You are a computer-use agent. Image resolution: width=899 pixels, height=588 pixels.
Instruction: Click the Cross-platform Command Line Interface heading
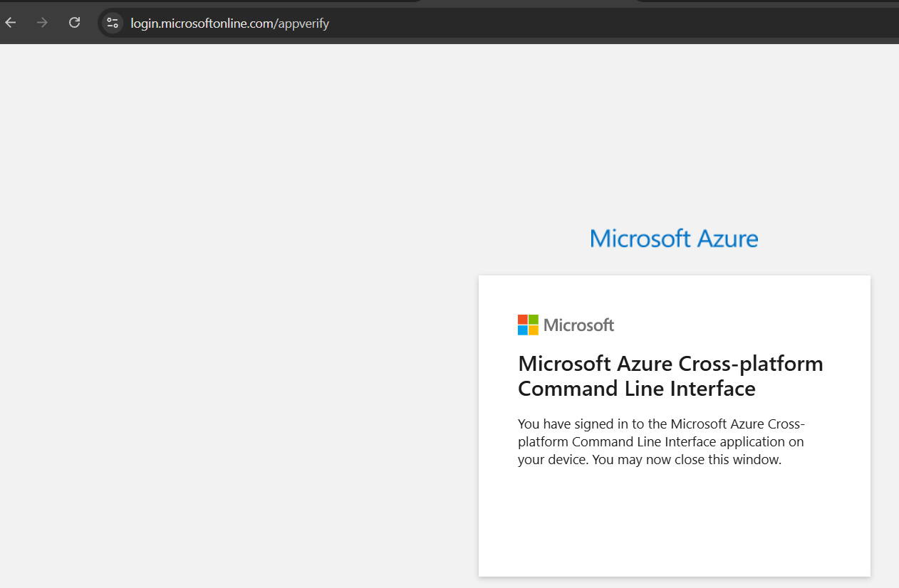(670, 364)
